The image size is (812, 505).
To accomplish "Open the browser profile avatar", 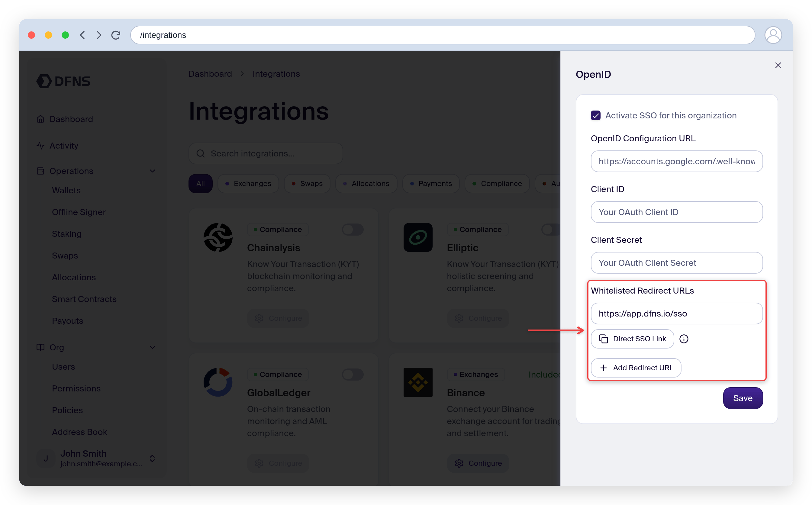I will pyautogui.click(x=773, y=35).
